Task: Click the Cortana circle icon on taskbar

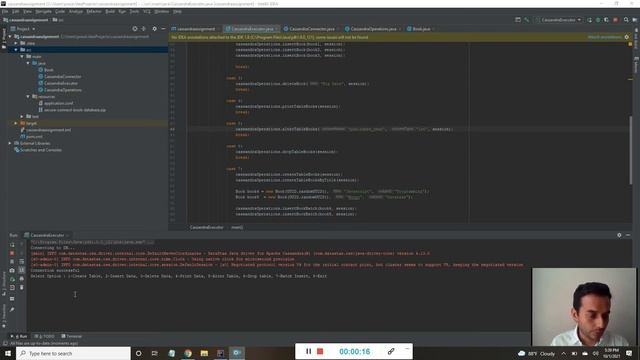Action: click(x=138, y=353)
